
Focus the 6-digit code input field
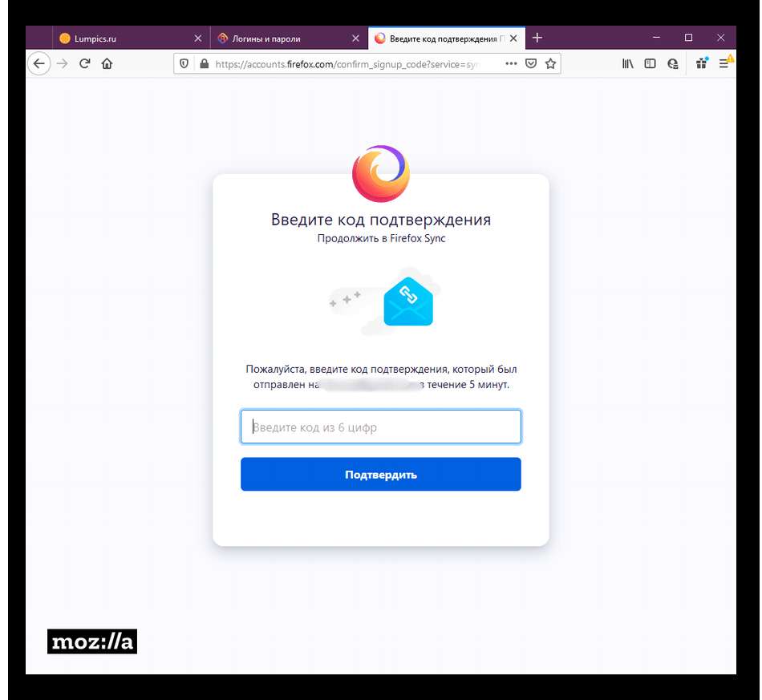coord(381,427)
